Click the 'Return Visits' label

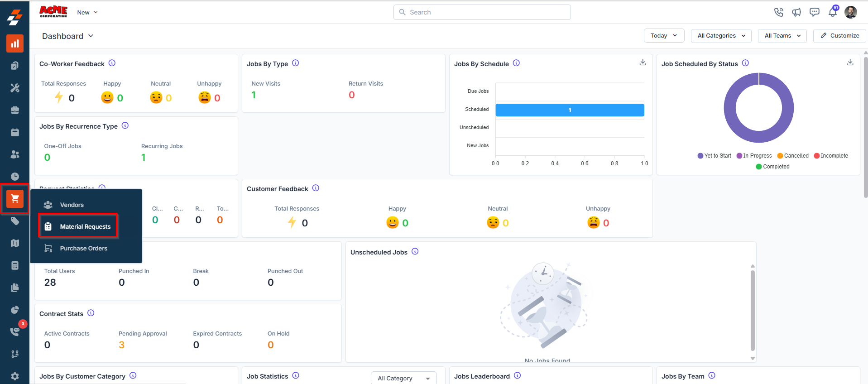point(366,84)
